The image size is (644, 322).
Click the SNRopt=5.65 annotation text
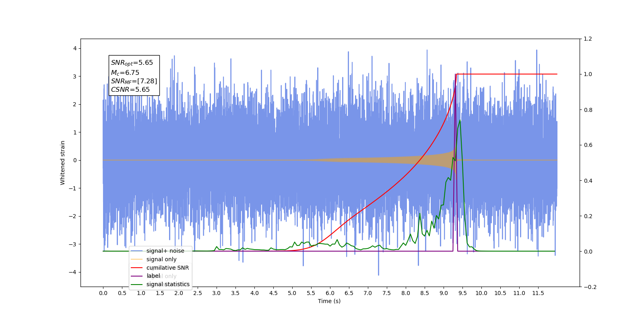pyautogui.click(x=132, y=63)
